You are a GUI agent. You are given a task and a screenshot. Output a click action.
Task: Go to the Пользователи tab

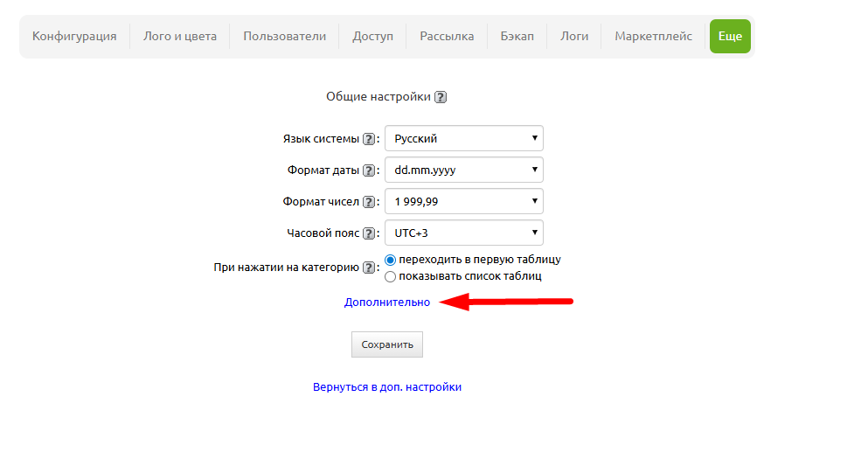tap(284, 36)
